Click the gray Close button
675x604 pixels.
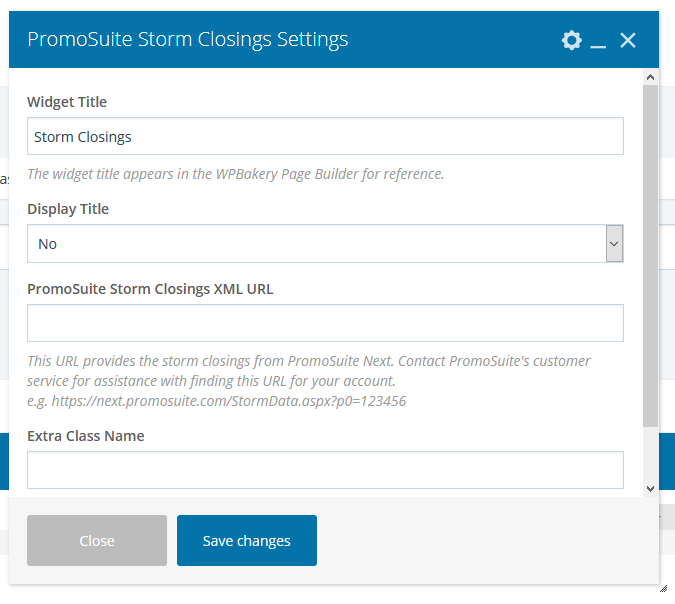97,541
